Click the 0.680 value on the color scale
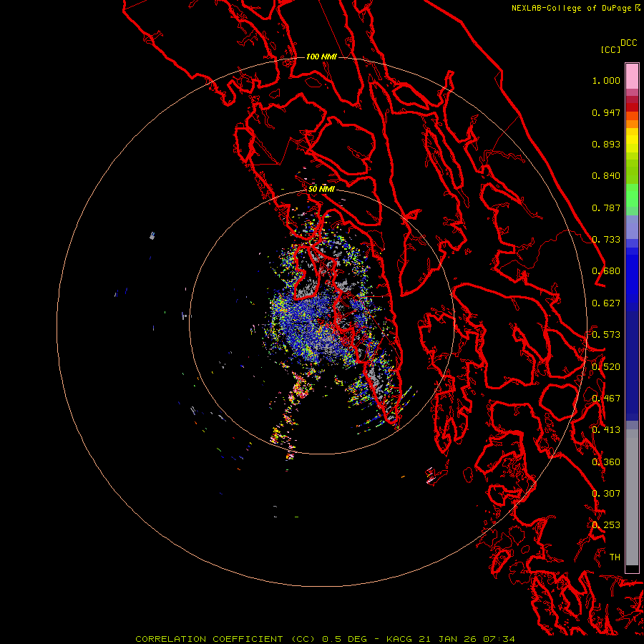The image size is (644, 644). click(x=606, y=271)
